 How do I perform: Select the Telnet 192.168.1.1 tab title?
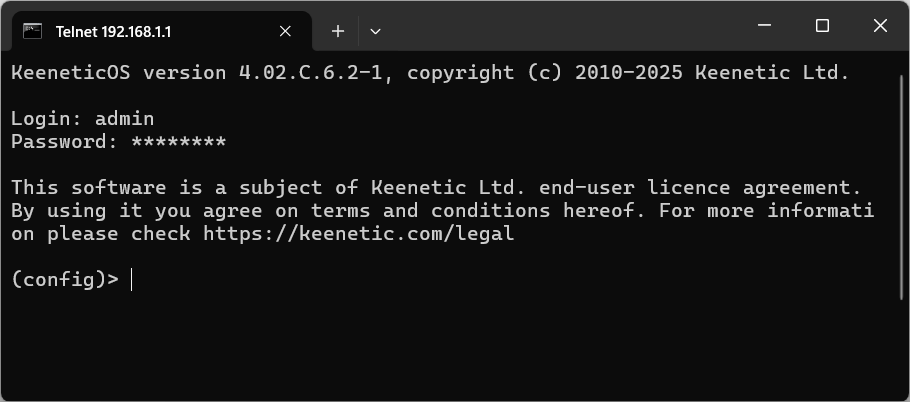point(114,31)
